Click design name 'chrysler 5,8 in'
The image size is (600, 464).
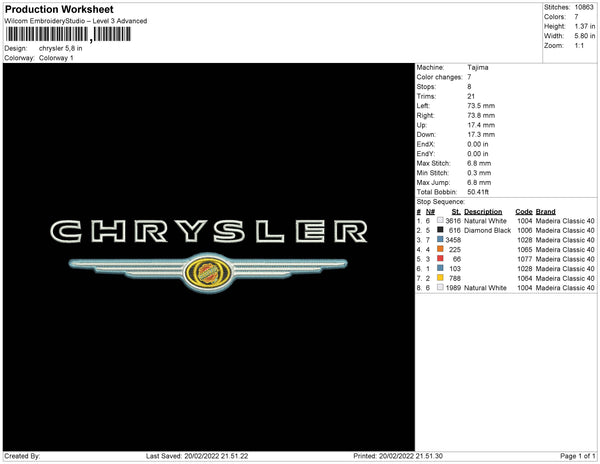60,49
